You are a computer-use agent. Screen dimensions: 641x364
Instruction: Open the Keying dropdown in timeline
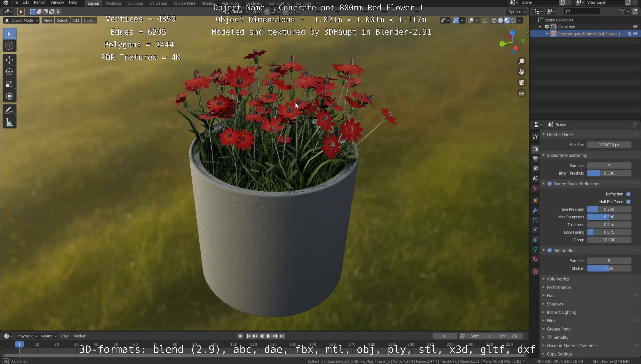(48, 336)
